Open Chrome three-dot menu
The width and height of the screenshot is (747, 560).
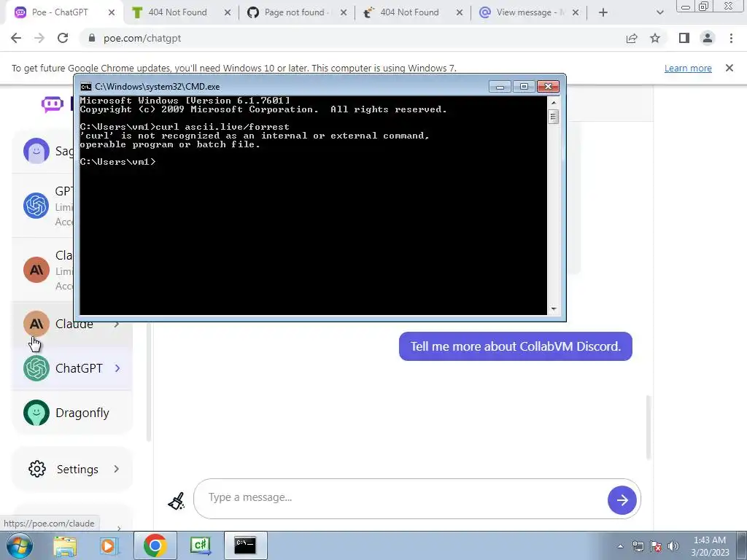(x=731, y=38)
